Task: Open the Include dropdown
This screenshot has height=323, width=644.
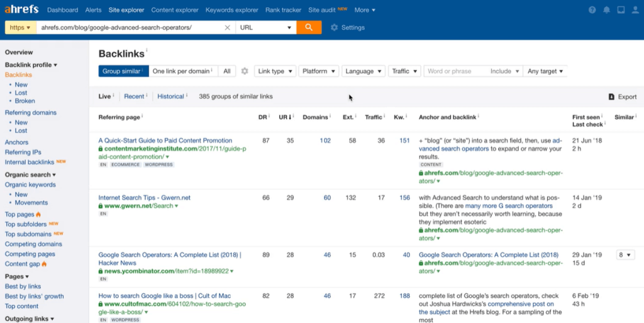Action: (505, 71)
